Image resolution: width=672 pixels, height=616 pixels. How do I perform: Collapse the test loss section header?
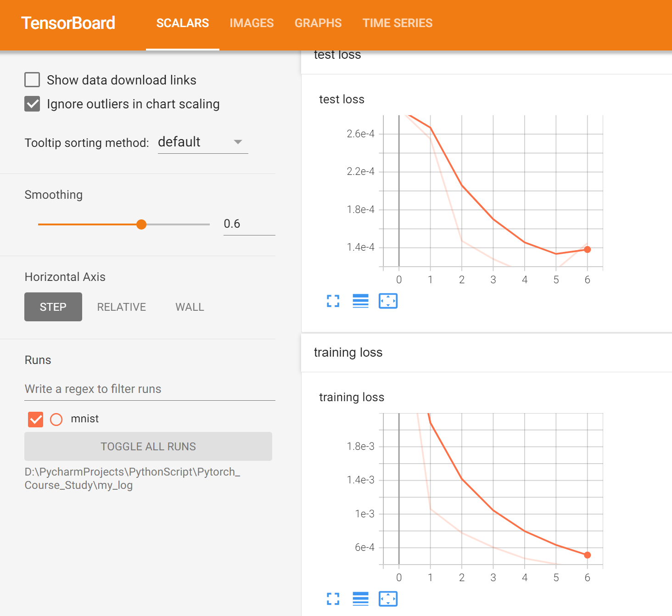click(487, 62)
